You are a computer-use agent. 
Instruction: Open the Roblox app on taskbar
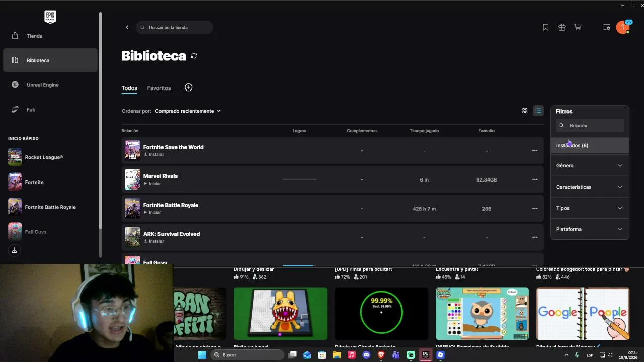tap(440, 355)
